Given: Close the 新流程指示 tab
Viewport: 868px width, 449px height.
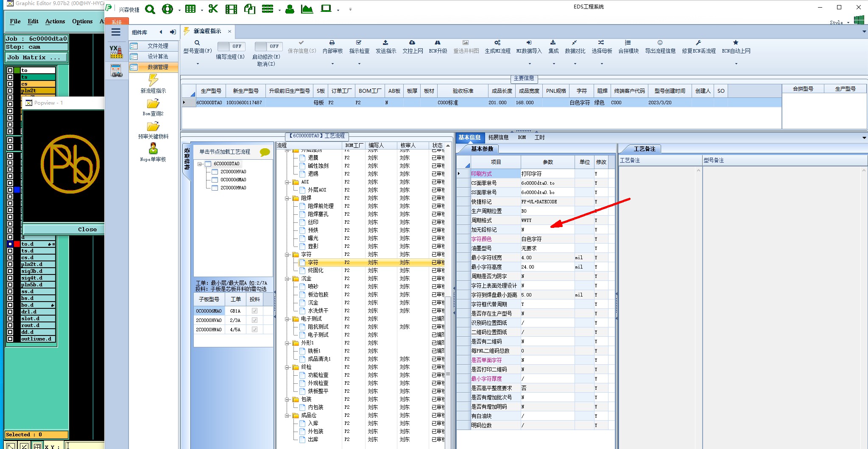Looking at the screenshot, I should (x=229, y=31).
